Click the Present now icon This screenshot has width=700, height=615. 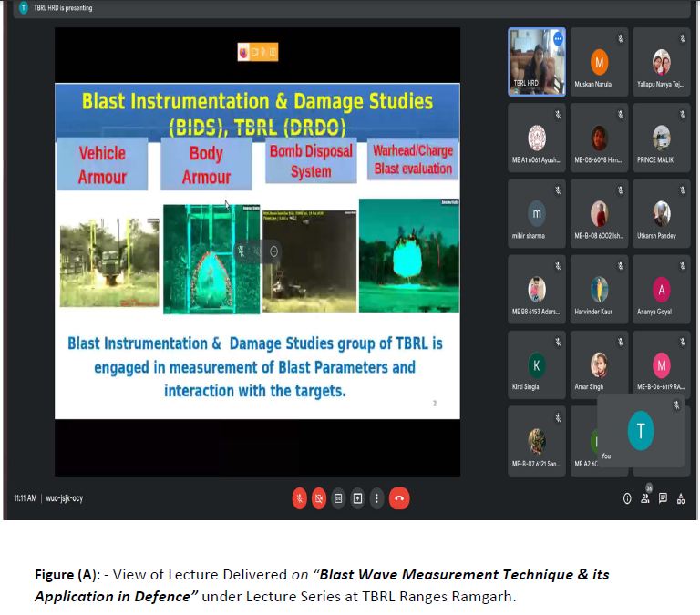pyautogui.click(x=357, y=498)
